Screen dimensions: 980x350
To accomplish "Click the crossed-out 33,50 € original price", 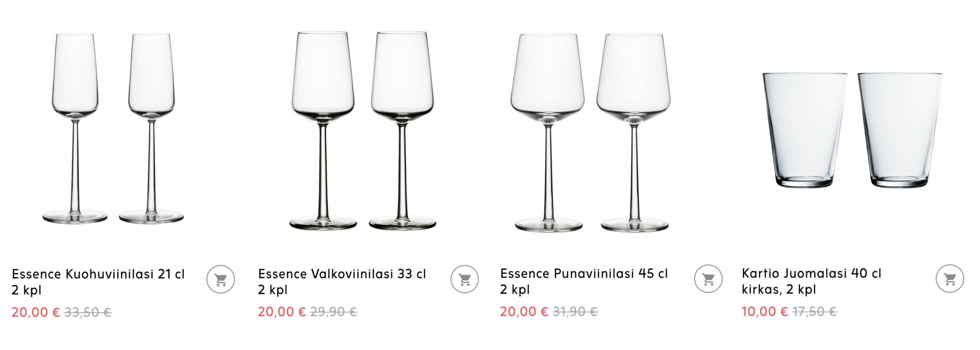I will 88,313.
